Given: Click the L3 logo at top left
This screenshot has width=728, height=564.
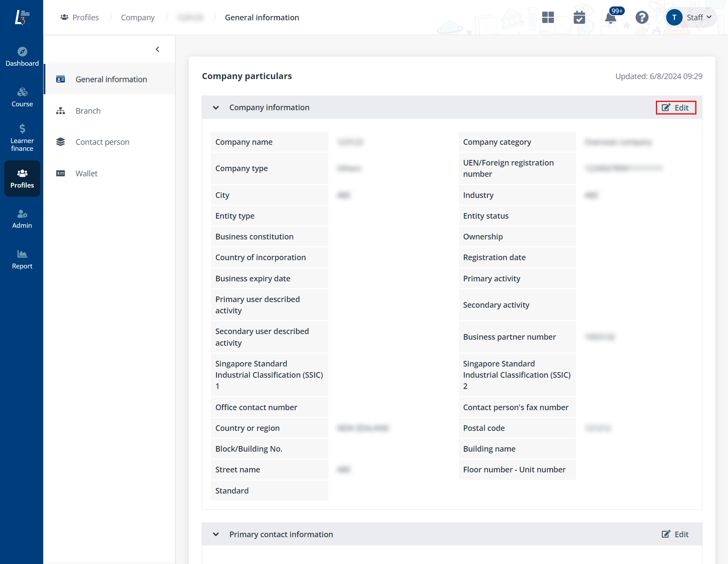Looking at the screenshot, I should (x=22, y=17).
